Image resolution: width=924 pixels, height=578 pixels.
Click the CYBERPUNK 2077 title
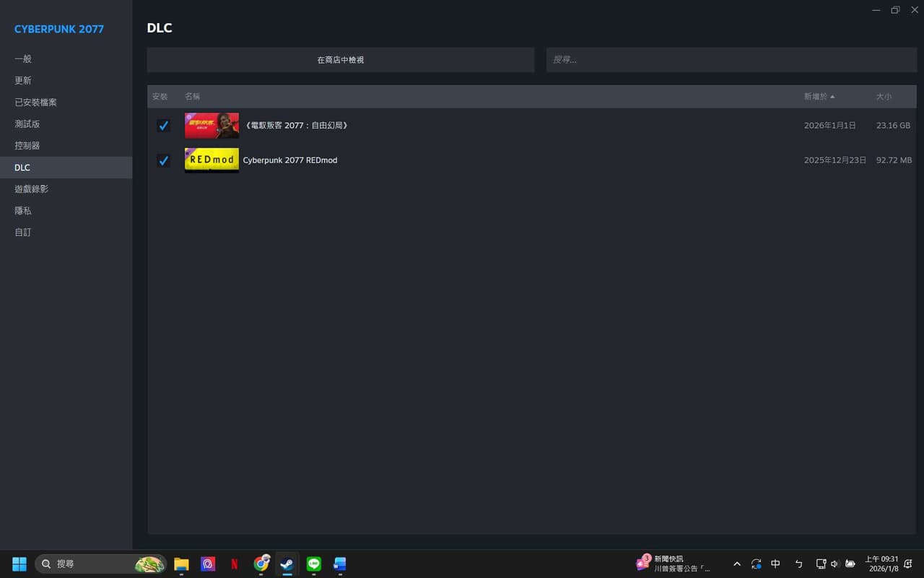pos(59,30)
